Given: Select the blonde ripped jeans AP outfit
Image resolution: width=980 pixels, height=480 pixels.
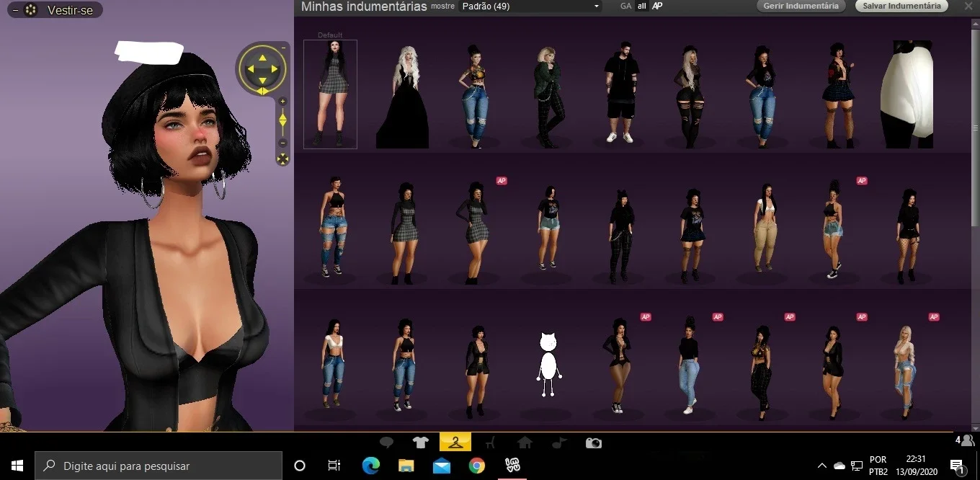Looking at the screenshot, I should (x=906, y=372).
